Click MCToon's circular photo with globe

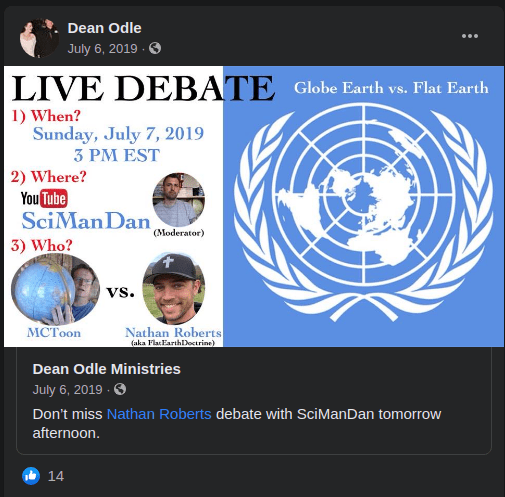55,289
